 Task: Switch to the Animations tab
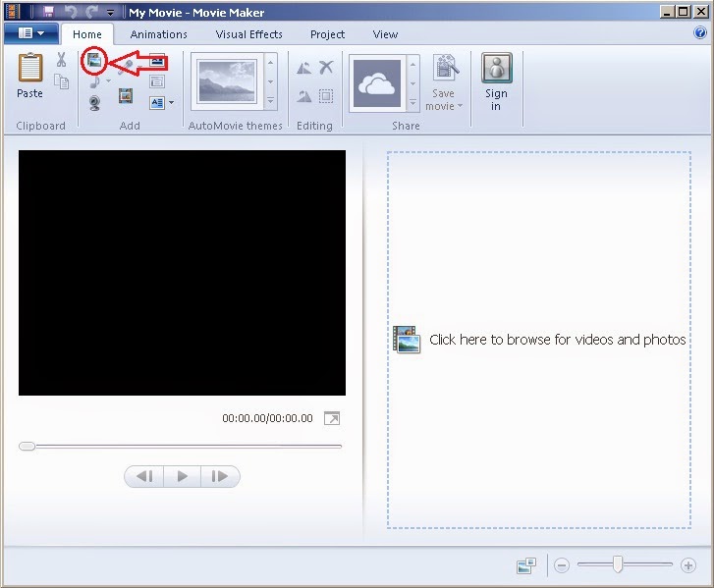[158, 34]
